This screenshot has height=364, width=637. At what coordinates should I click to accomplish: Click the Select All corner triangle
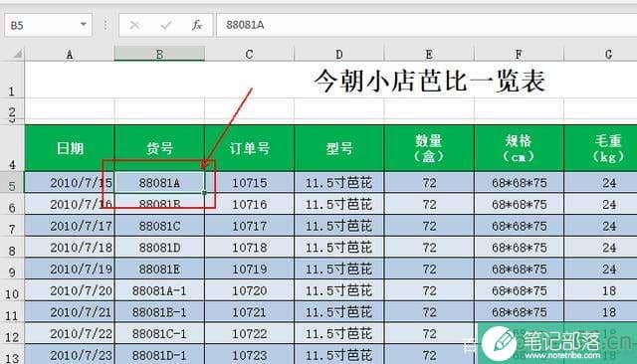[x=18, y=54]
